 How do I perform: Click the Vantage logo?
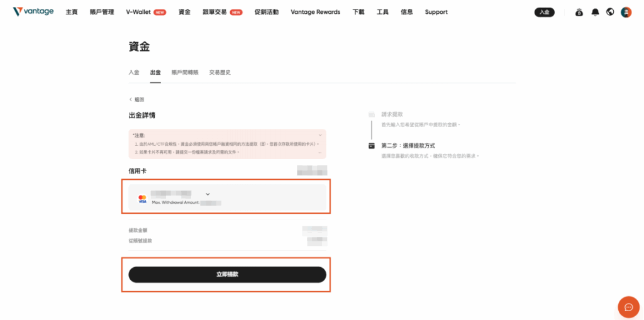click(33, 11)
